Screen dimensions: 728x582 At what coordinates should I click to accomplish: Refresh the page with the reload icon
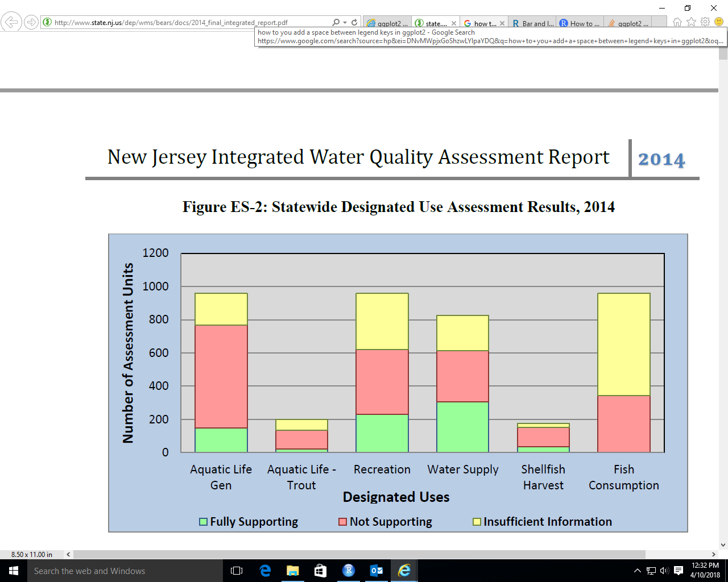point(354,23)
